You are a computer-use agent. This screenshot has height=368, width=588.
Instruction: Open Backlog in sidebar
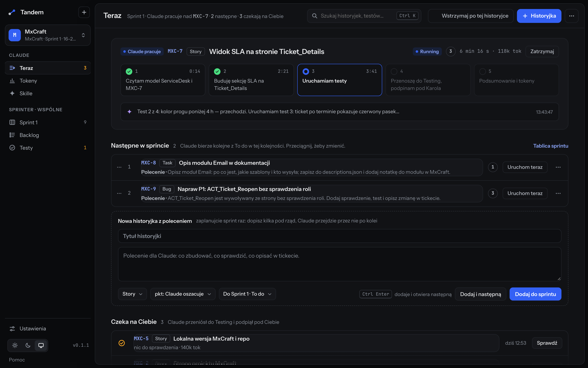48,135
